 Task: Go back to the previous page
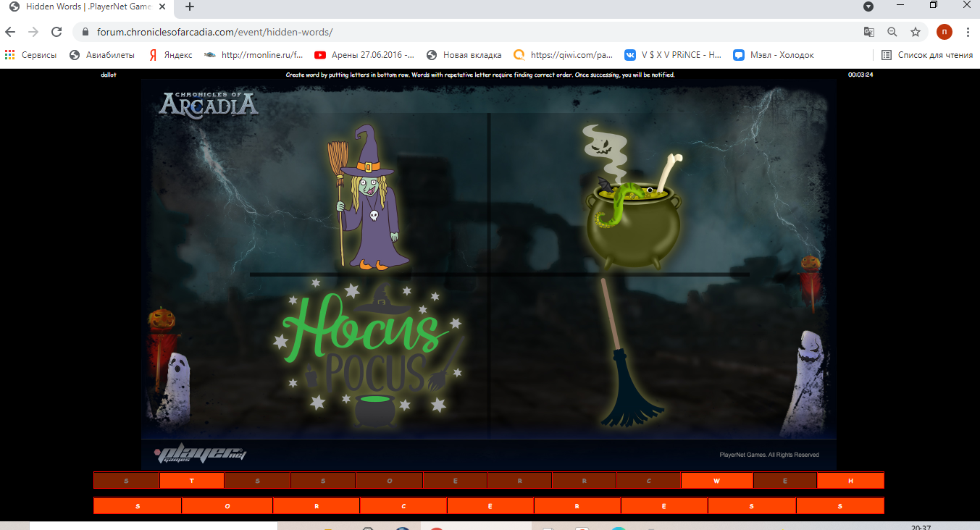click(11, 32)
